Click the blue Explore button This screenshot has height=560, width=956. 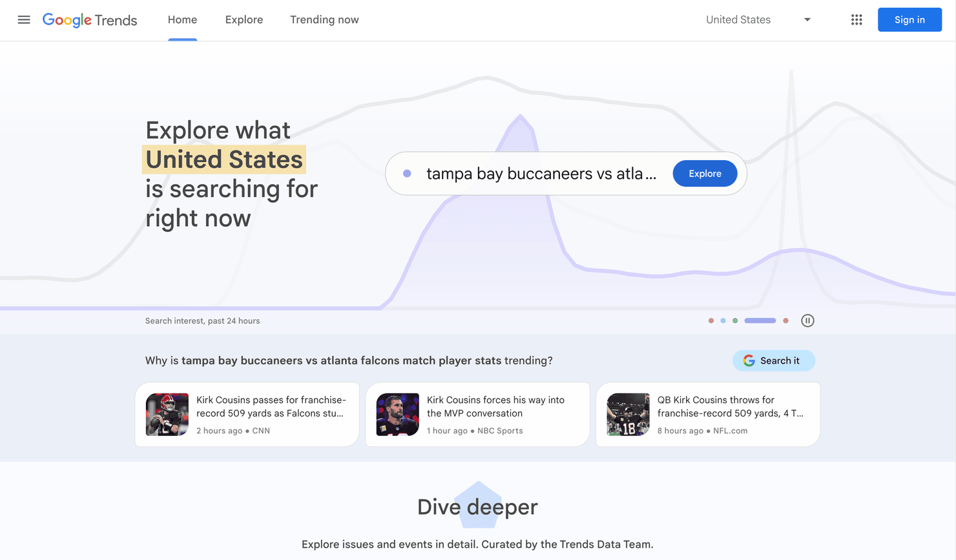pyautogui.click(x=705, y=174)
